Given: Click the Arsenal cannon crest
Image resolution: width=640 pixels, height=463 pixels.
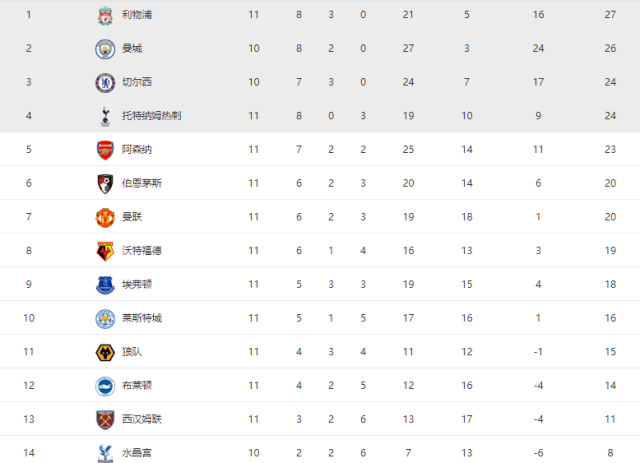Looking at the screenshot, I should click(104, 150).
